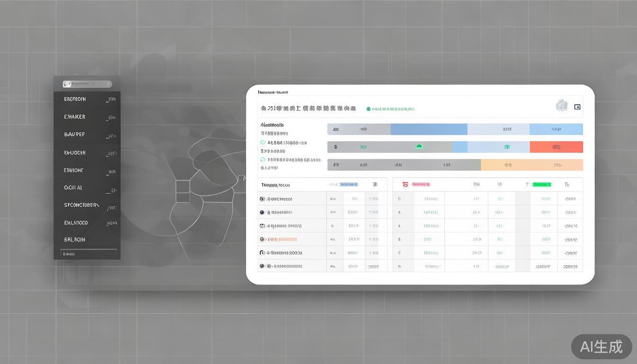The image size is (637, 364).
Task: Toggle the teal circle beside the third legend entry
Action: [263, 160]
